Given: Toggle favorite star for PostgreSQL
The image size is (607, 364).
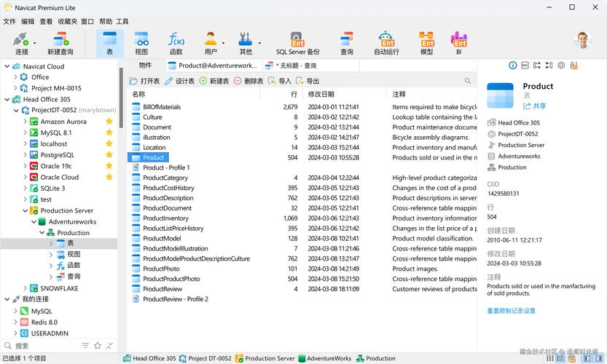Looking at the screenshot, I should pyautogui.click(x=109, y=155).
